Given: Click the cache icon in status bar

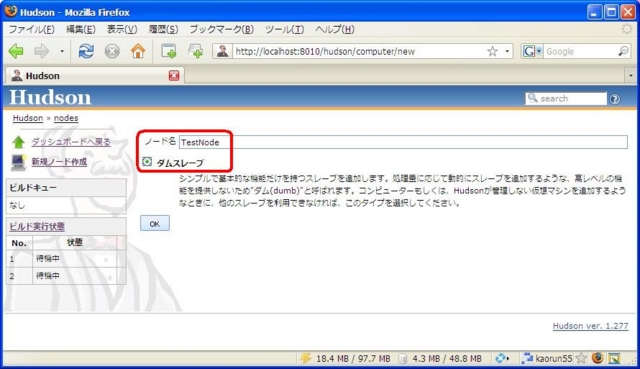Looking at the screenshot, I should (402, 359).
